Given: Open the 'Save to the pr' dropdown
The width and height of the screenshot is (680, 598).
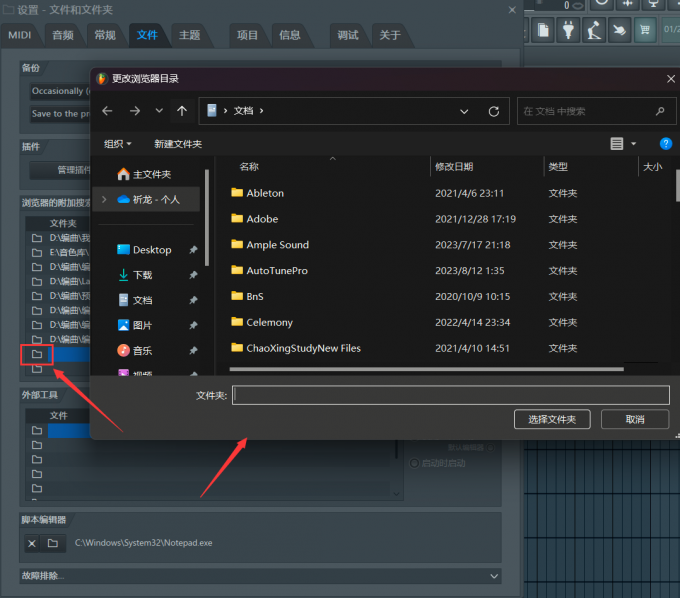Looking at the screenshot, I should coord(60,114).
